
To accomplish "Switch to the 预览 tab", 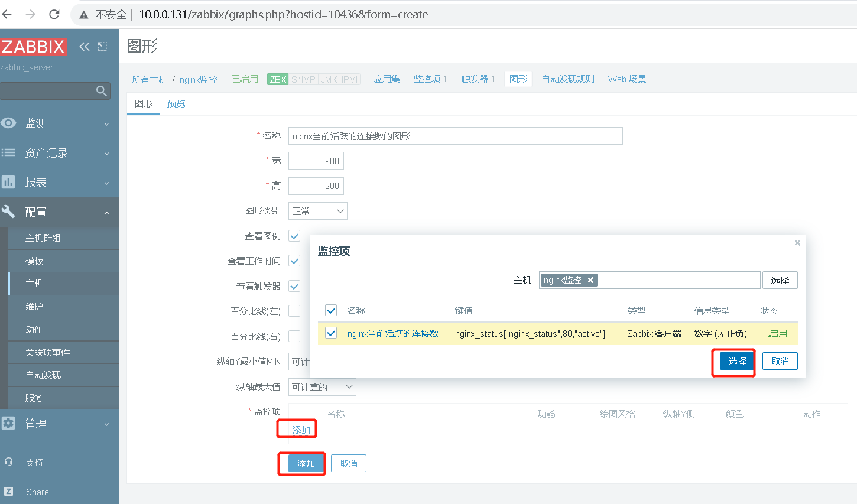I will tap(176, 103).
